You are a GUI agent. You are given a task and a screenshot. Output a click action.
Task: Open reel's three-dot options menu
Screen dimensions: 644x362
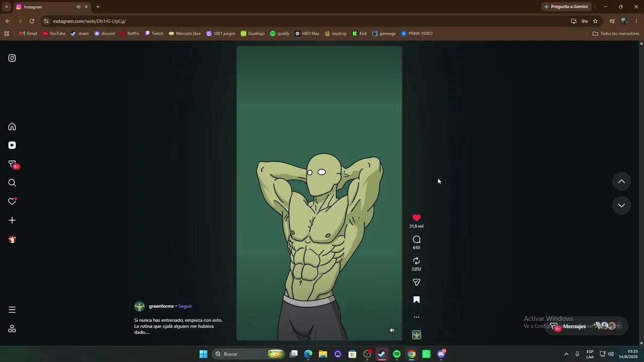coord(417,317)
